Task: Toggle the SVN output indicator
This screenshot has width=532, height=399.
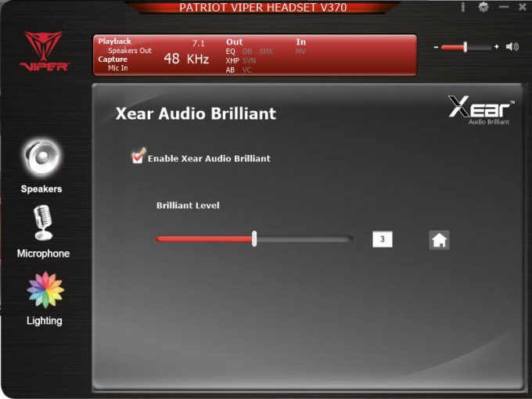Action: pos(249,61)
